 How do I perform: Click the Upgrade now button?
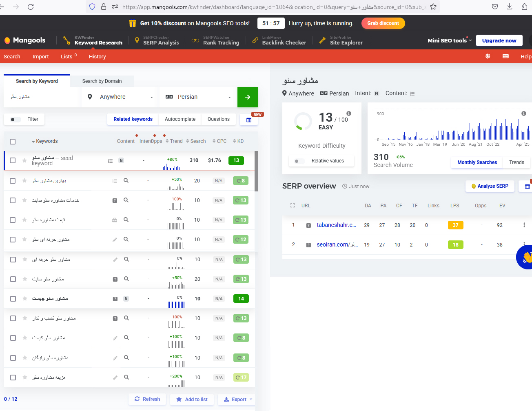pyautogui.click(x=499, y=40)
